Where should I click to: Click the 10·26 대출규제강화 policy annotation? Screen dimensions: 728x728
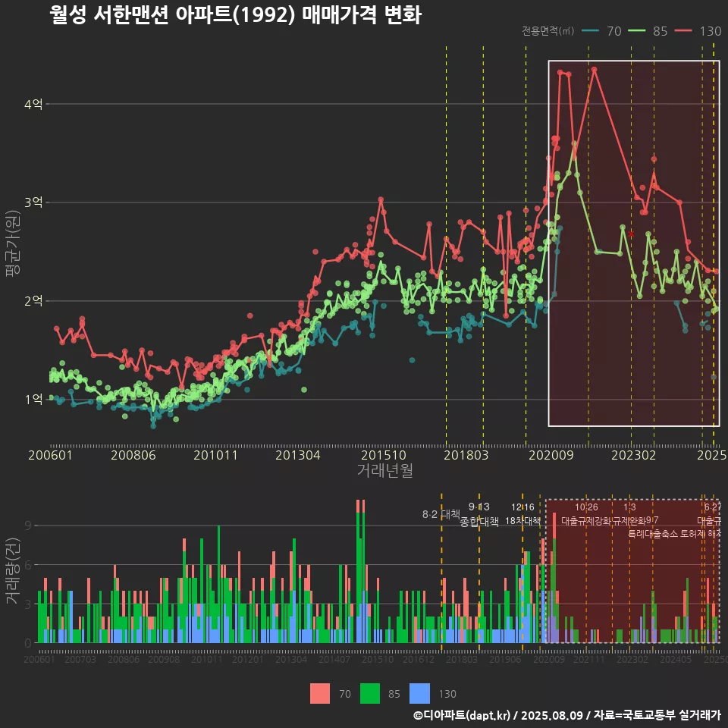click(586, 514)
